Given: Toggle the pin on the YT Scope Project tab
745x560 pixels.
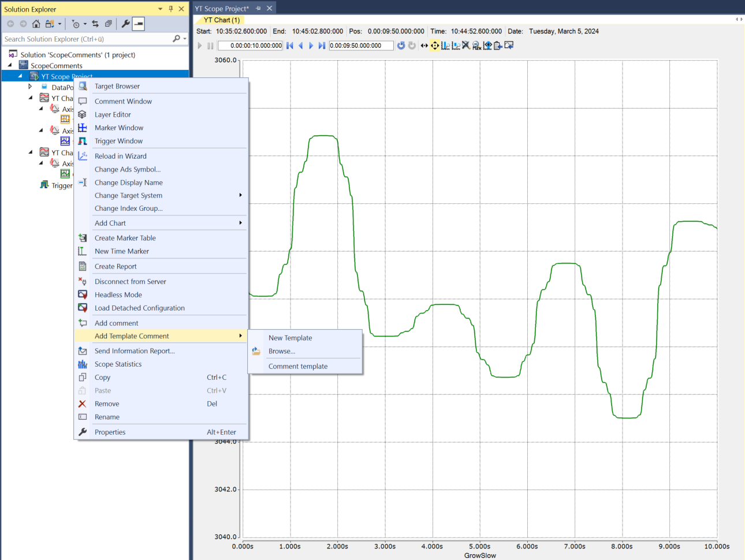Looking at the screenshot, I should (258, 8).
